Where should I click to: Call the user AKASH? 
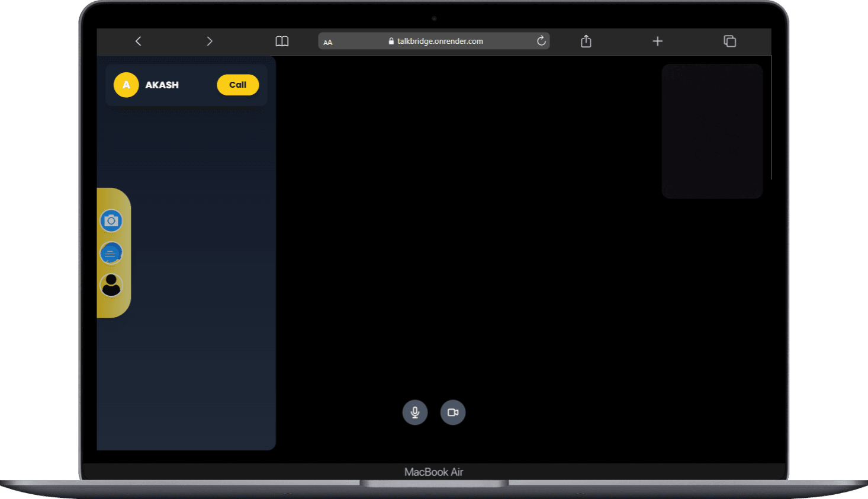[x=237, y=85]
